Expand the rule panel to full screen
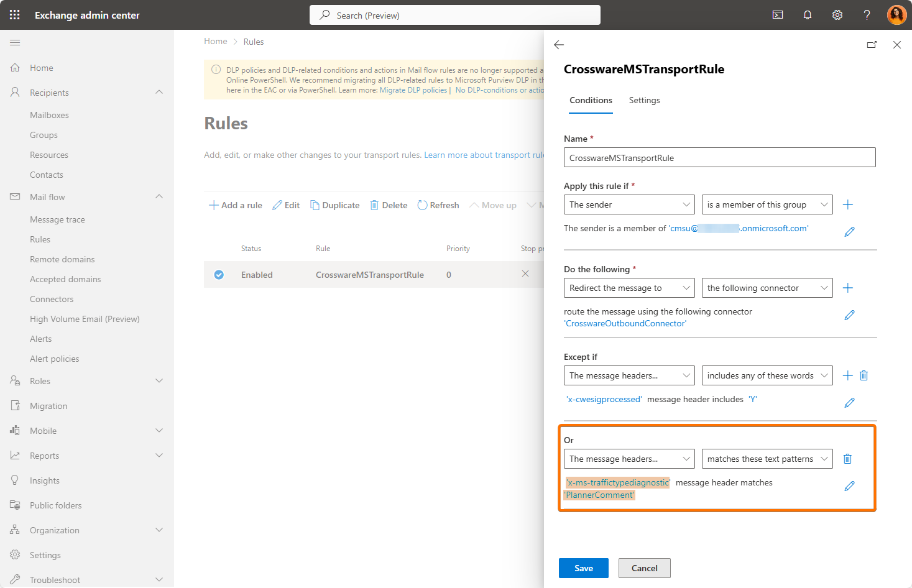The image size is (912, 588). tap(872, 45)
